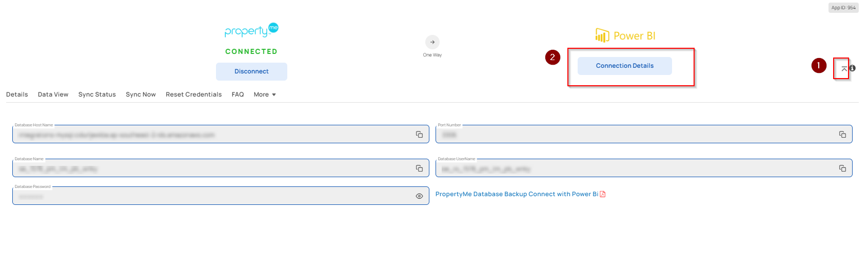Open the Data View tab
This screenshot has height=266, width=868.
[x=53, y=94]
